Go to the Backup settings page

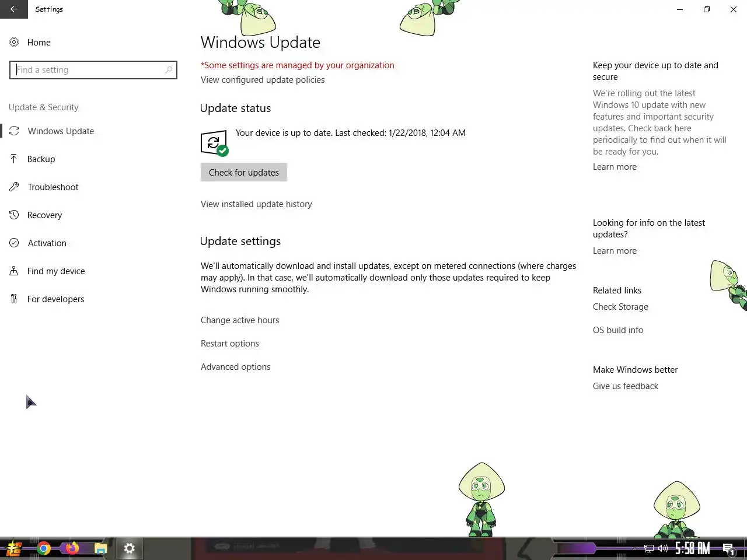[41, 159]
